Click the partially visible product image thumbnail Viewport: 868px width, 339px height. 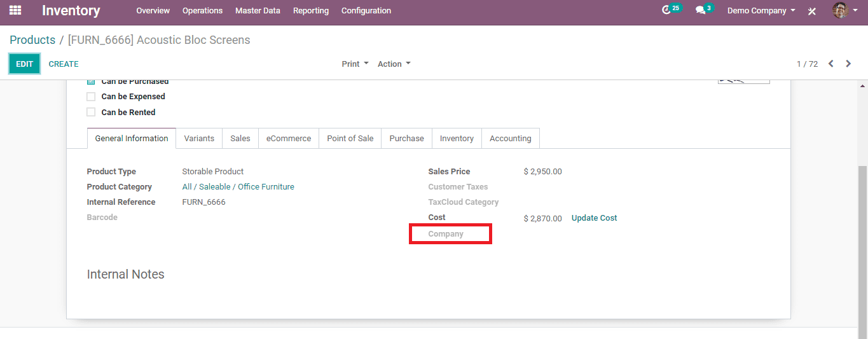pos(743,81)
